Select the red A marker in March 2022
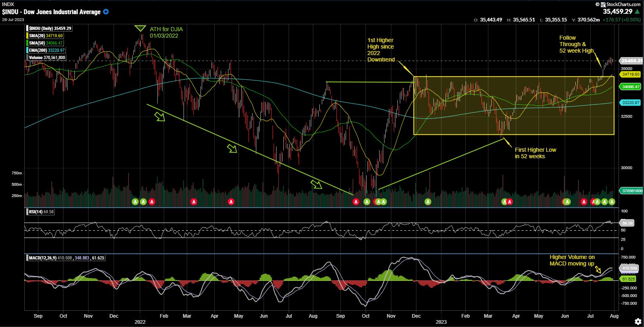Screen dimensions: 644x327 (x=194, y=202)
